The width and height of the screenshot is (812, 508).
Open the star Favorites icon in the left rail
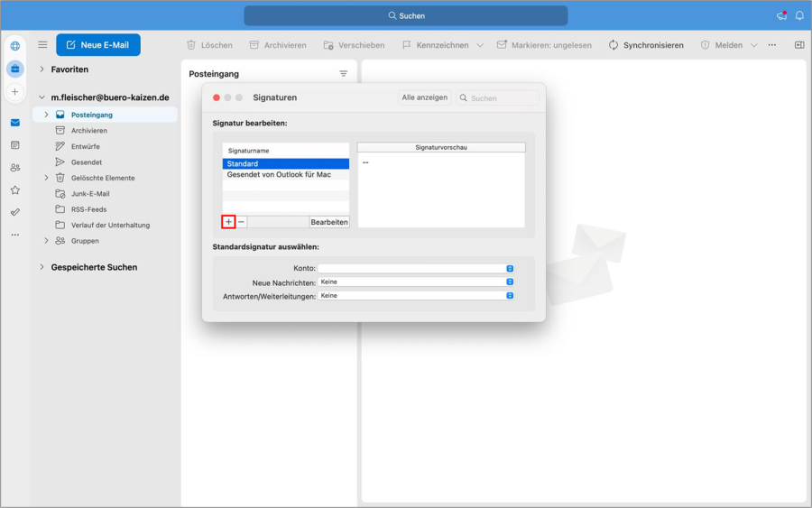15,190
